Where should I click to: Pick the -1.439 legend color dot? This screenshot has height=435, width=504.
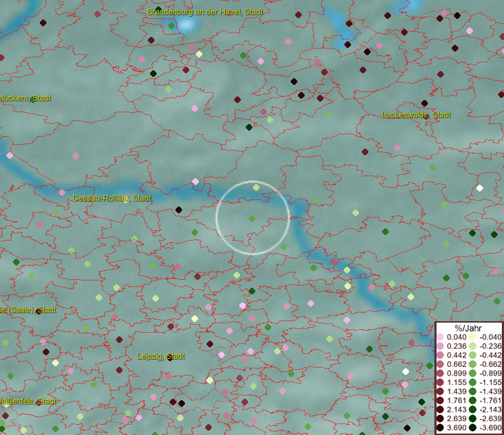click(x=473, y=391)
